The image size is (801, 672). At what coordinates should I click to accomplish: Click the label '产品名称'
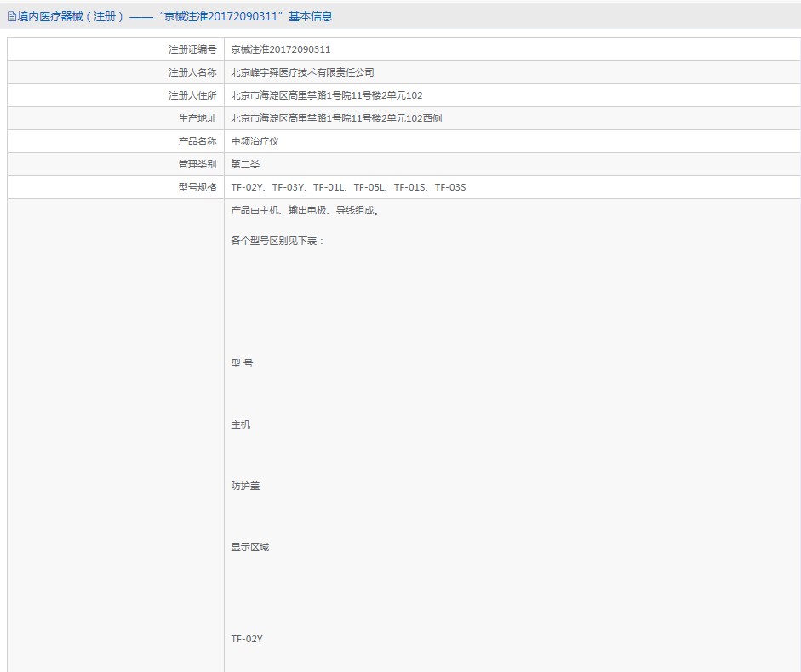tap(197, 141)
